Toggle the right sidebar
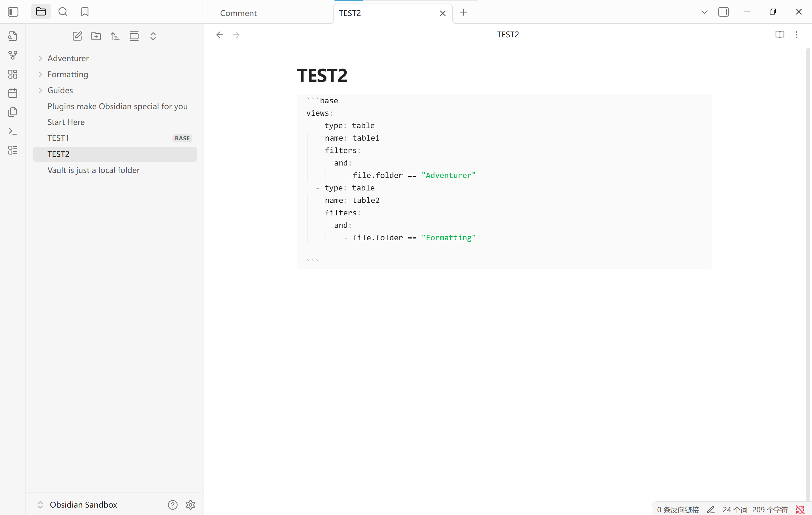 click(x=723, y=12)
